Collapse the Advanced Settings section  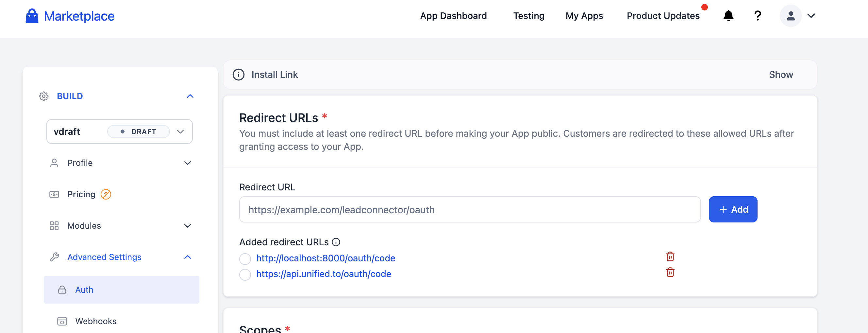[187, 257]
